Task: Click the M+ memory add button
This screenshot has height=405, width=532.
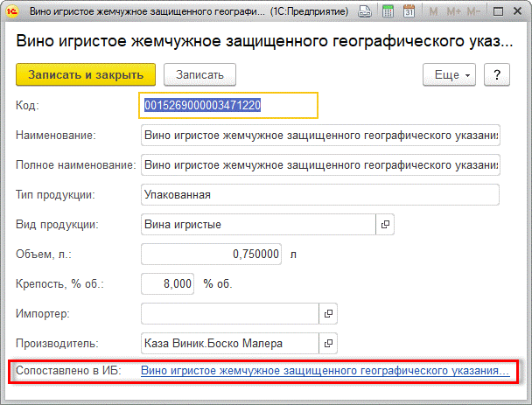Action: coord(453,11)
